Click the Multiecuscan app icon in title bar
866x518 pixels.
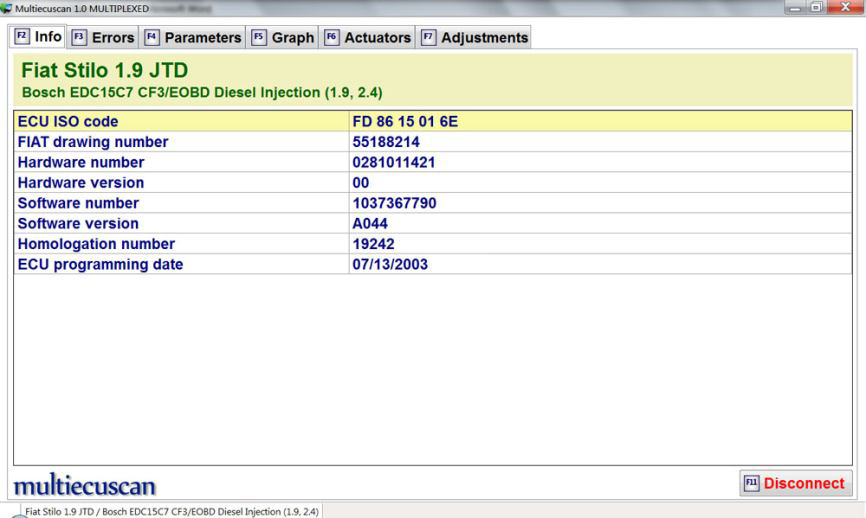[7, 8]
